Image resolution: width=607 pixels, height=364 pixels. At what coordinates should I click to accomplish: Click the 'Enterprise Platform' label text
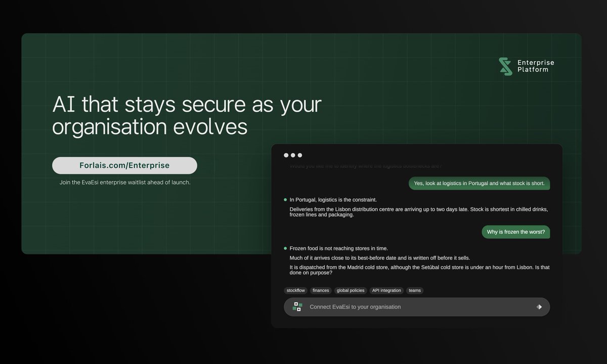click(536, 66)
